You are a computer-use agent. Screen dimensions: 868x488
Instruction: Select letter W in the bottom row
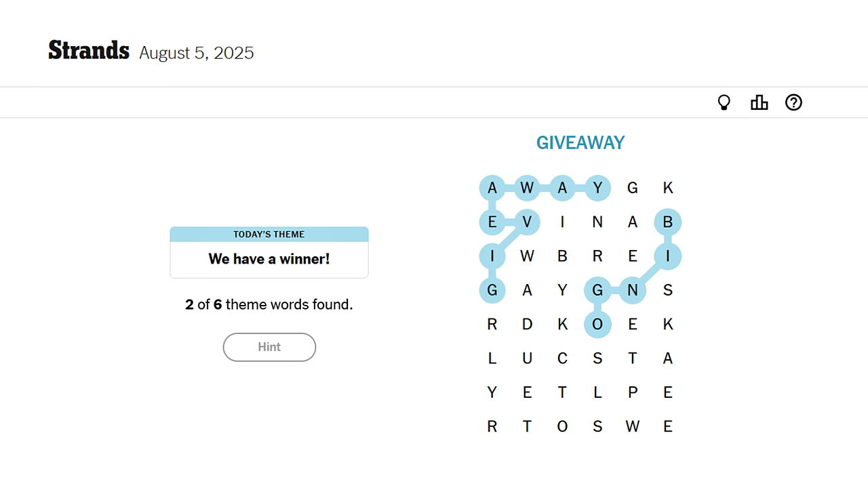(x=633, y=426)
